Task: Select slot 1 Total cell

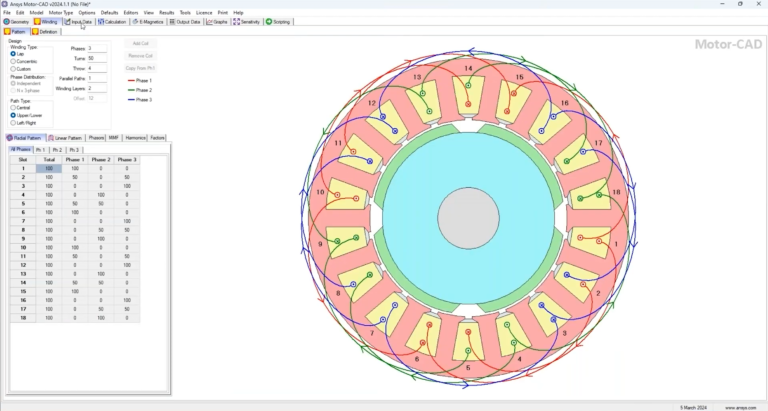Action: pyautogui.click(x=49, y=169)
